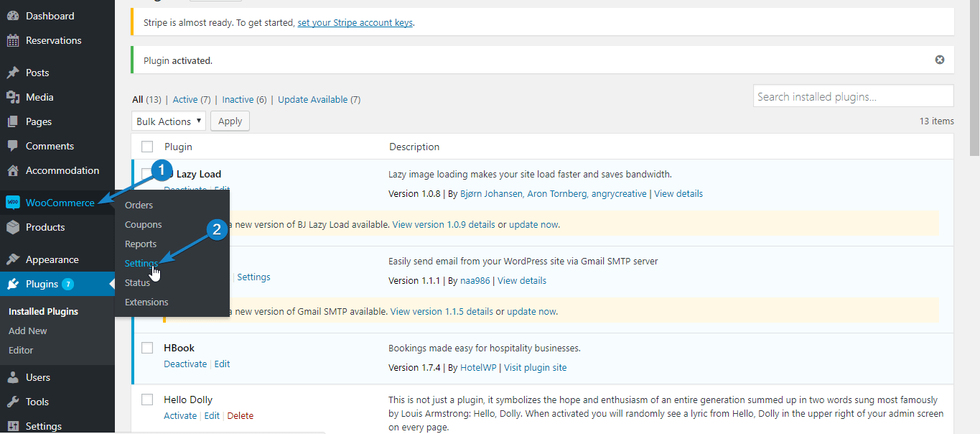Image resolution: width=980 pixels, height=434 pixels.
Task: Open Settings in the WooCommerce submenu
Action: tap(141, 263)
